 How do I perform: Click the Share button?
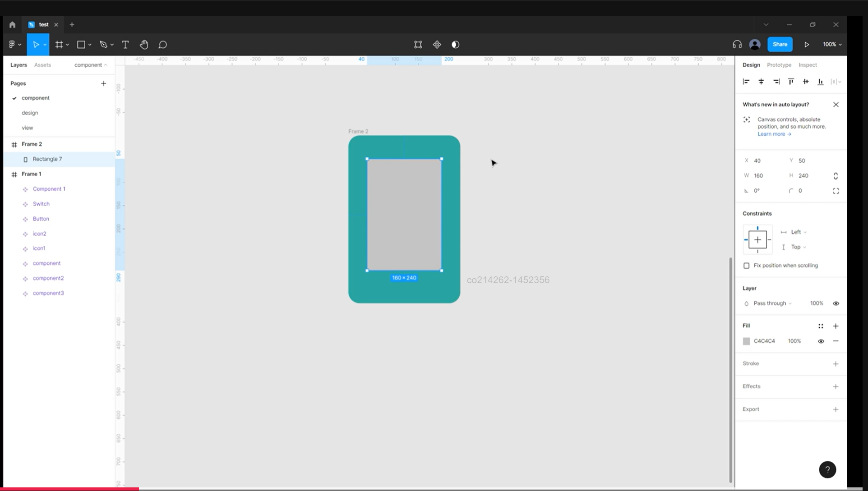(x=780, y=44)
